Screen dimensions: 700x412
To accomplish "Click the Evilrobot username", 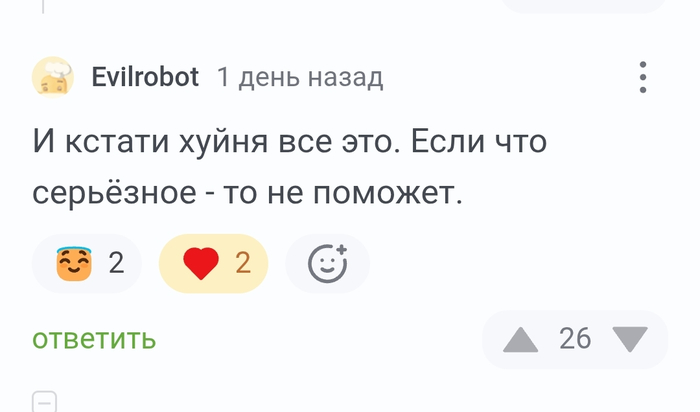I will coord(145,77).
